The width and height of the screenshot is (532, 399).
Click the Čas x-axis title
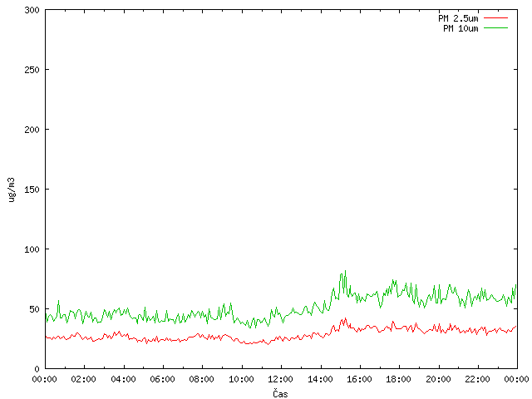[x=280, y=393]
